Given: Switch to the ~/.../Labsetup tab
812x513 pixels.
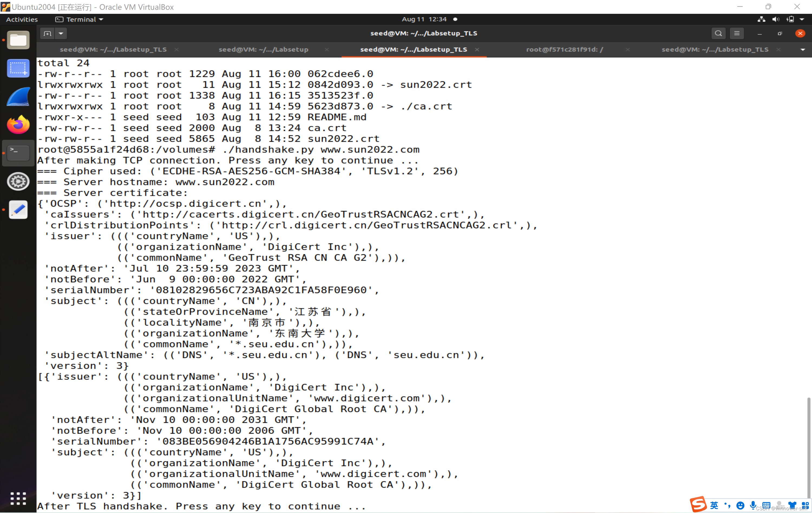Looking at the screenshot, I should (x=263, y=50).
